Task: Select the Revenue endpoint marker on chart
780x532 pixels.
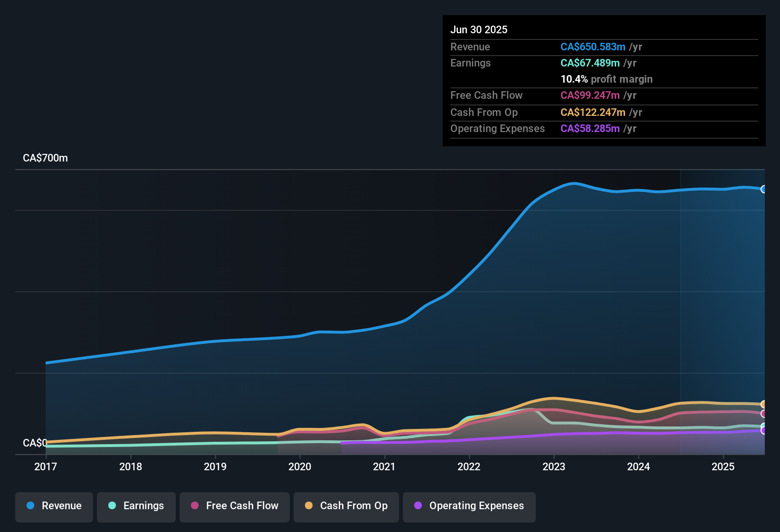Action: pos(764,189)
